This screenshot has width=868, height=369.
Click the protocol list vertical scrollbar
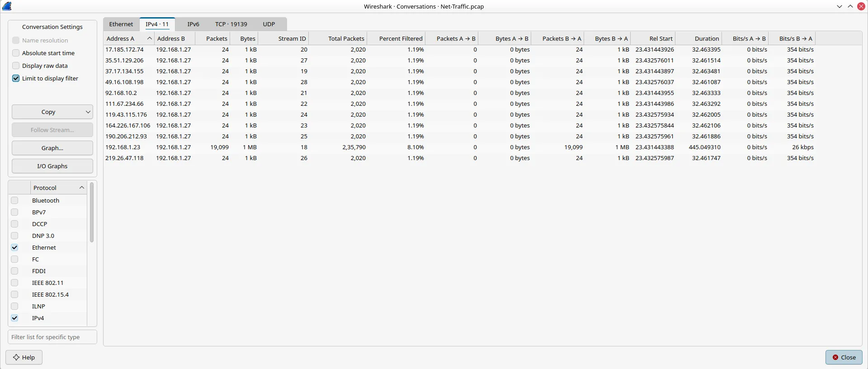click(92, 212)
